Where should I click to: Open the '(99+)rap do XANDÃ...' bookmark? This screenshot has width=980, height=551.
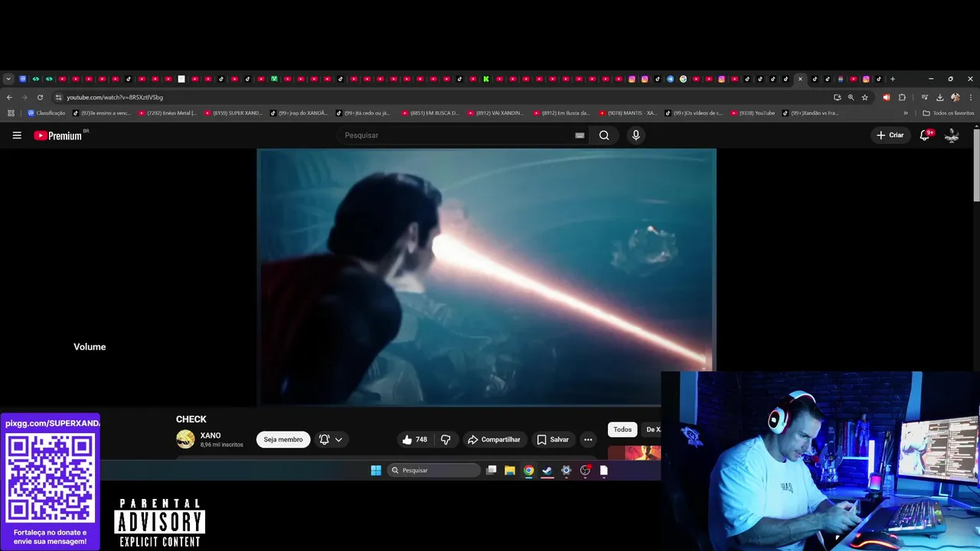299,113
